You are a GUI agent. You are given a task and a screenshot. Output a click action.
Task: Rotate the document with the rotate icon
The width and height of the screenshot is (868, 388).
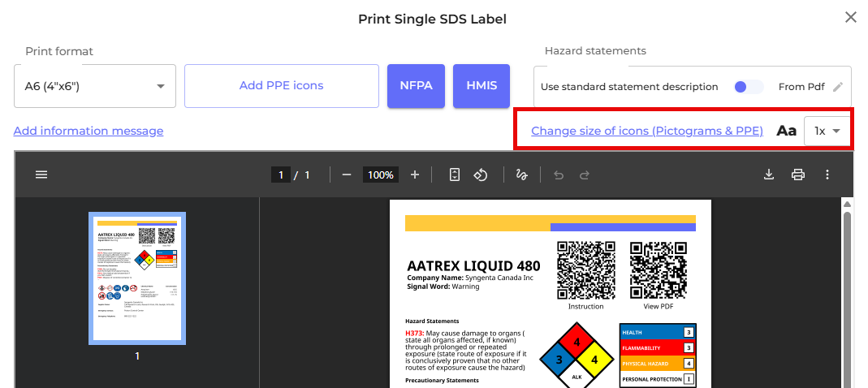pyautogui.click(x=480, y=175)
